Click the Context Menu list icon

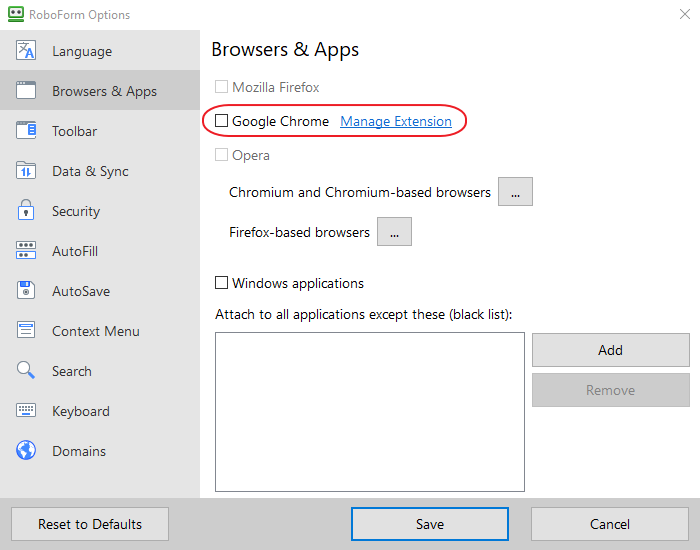click(26, 330)
